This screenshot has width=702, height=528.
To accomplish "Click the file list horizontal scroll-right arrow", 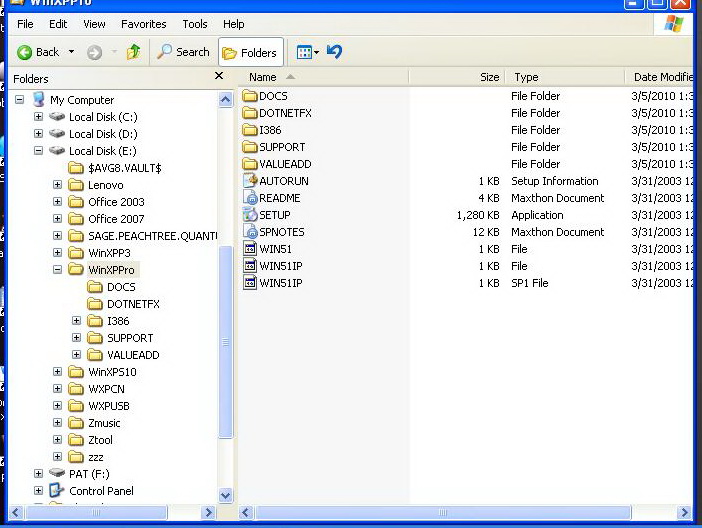I will 684,512.
